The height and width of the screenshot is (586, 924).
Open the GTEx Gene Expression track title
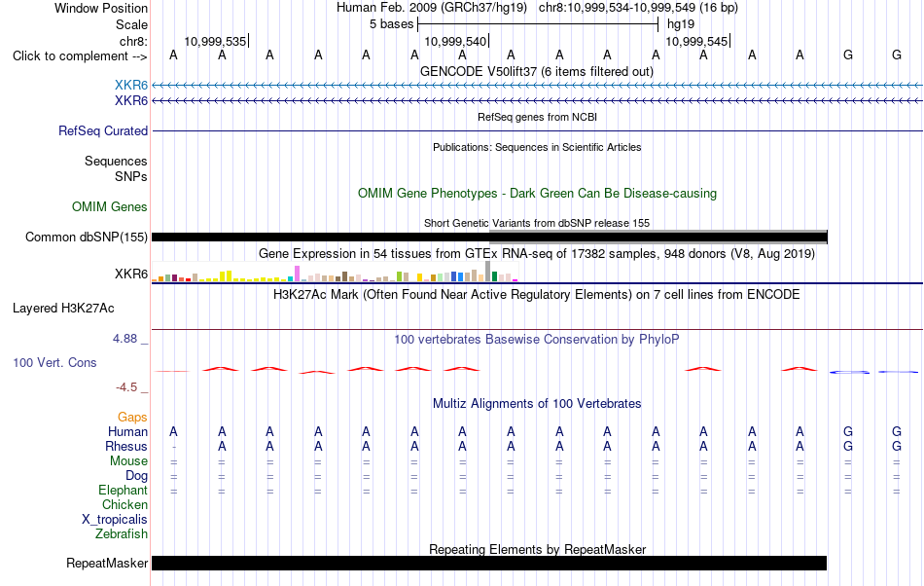pyautogui.click(x=537, y=253)
